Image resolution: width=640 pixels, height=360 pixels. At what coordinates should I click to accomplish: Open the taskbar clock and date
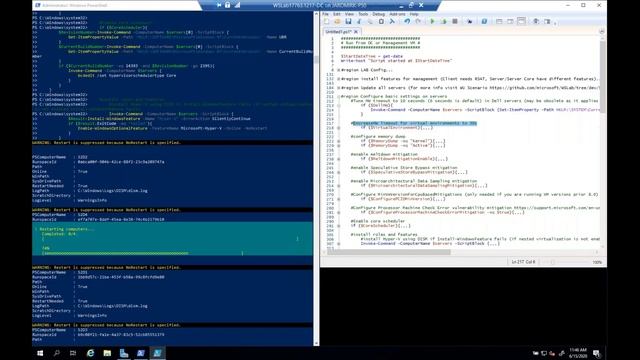(x=578, y=353)
